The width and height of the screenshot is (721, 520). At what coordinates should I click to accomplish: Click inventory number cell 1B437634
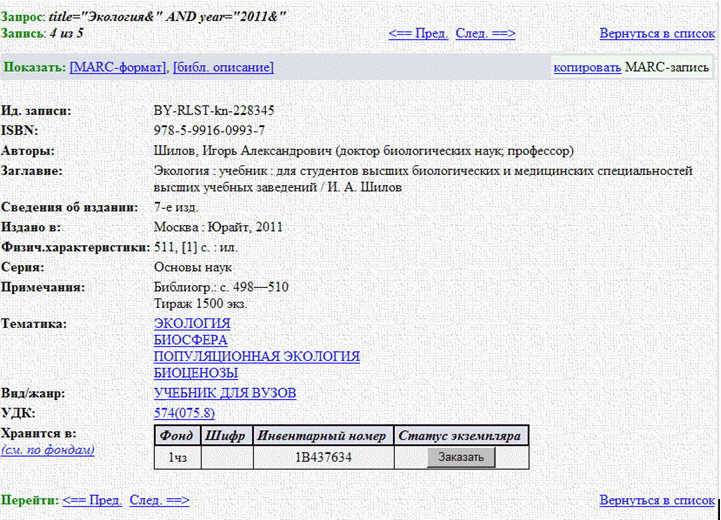click(x=323, y=458)
